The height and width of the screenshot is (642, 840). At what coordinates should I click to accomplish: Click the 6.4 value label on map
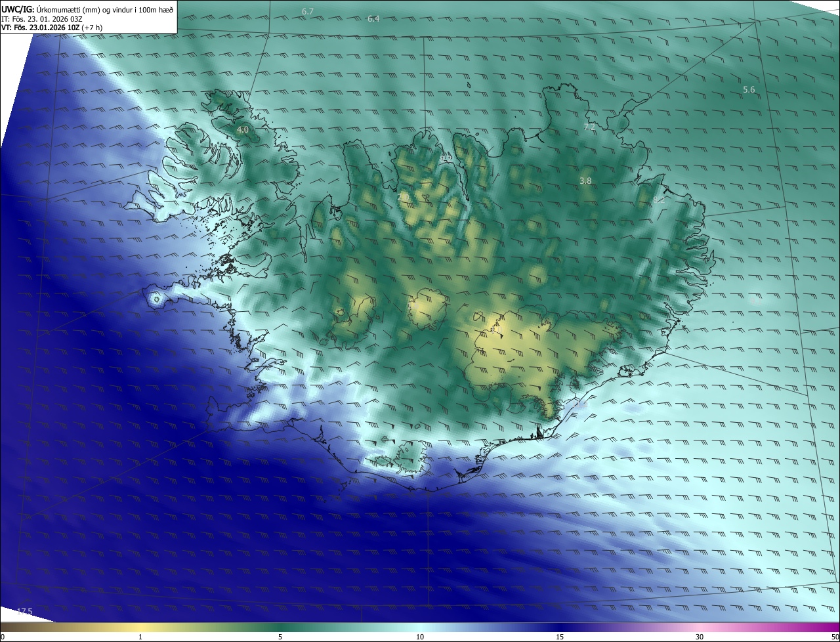[373, 19]
